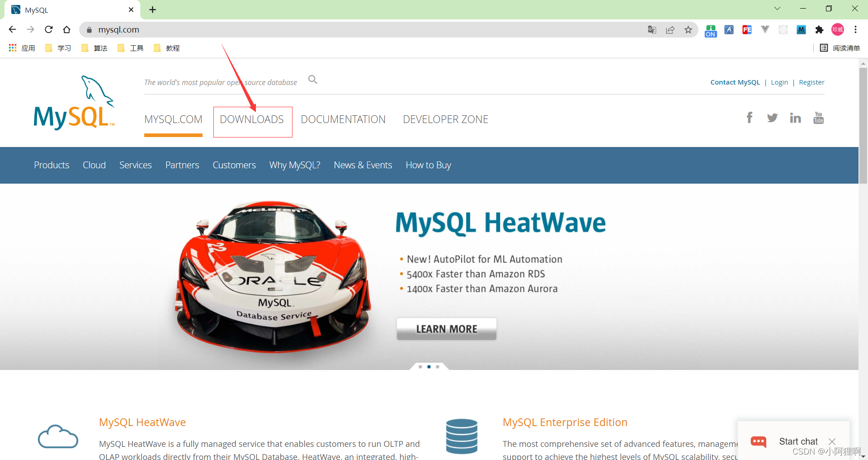The width and height of the screenshot is (868, 460).
Task: Open the Customers menu
Action: coord(234,165)
